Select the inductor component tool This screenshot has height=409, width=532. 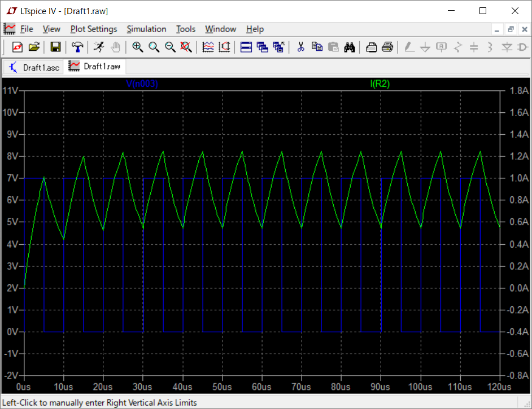click(490, 47)
